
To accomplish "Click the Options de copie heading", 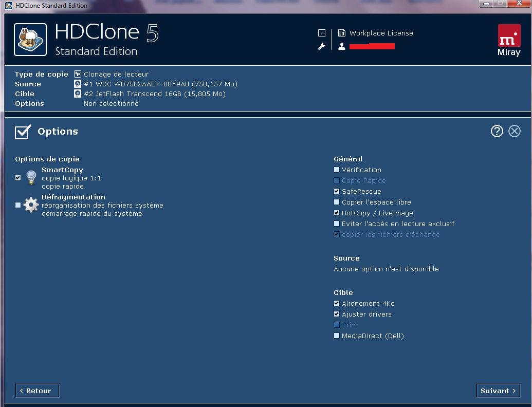I will [47, 159].
